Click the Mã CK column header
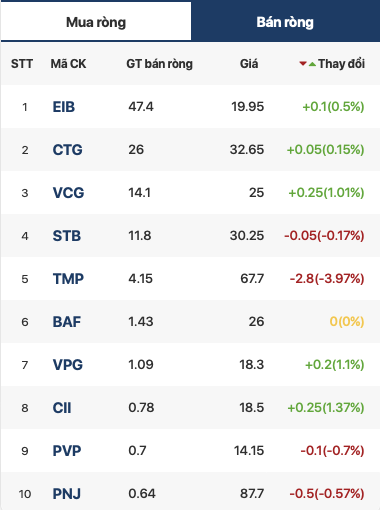Image resolution: width=380 pixels, height=510 pixels. (x=68, y=64)
